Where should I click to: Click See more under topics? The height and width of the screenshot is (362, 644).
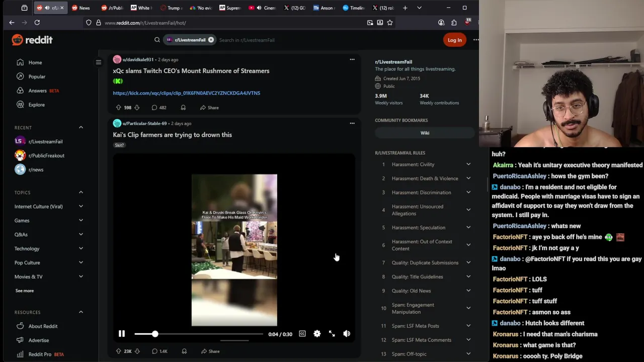click(x=25, y=291)
